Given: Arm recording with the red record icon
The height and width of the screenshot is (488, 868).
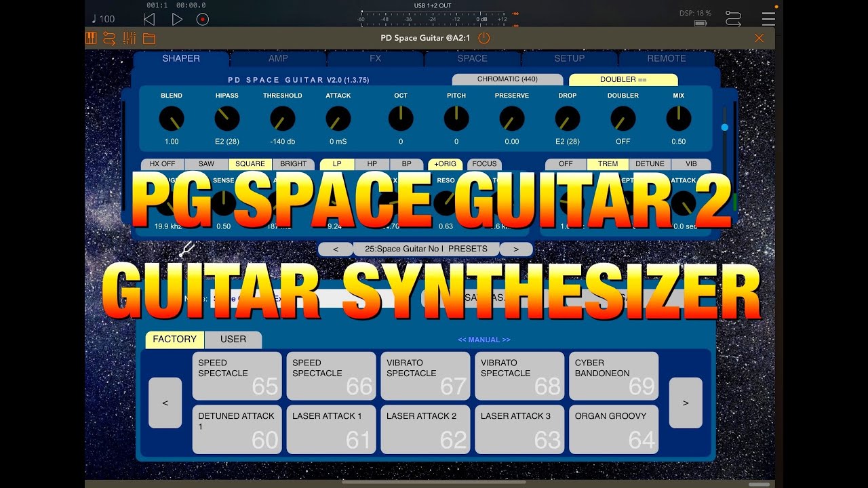Looking at the screenshot, I should click(202, 20).
